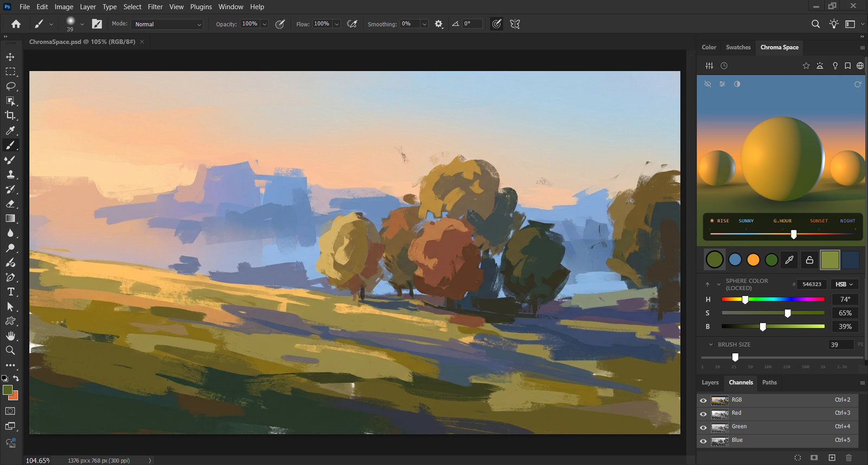Screen dimensions: 868x465
Task: Open the Filter menu
Action: (x=155, y=7)
